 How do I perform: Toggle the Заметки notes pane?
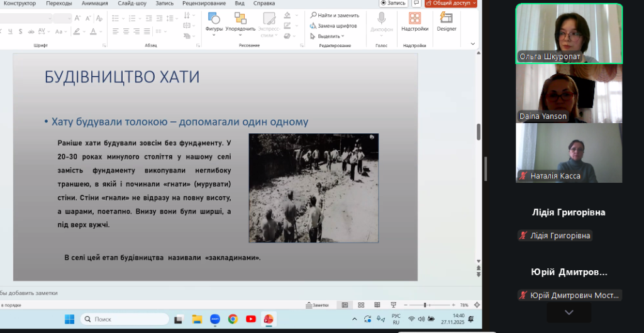tap(317, 305)
